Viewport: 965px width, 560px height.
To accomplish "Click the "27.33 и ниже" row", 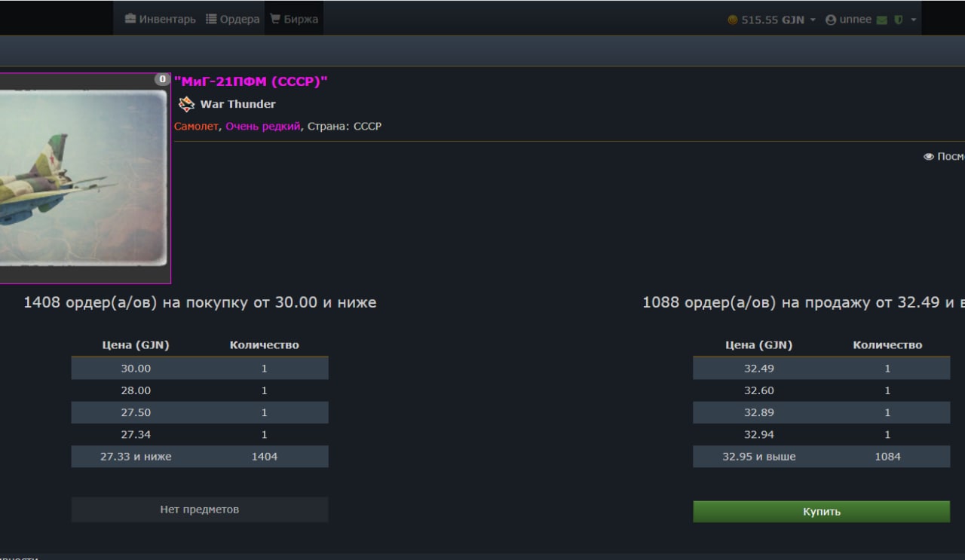I will point(200,456).
